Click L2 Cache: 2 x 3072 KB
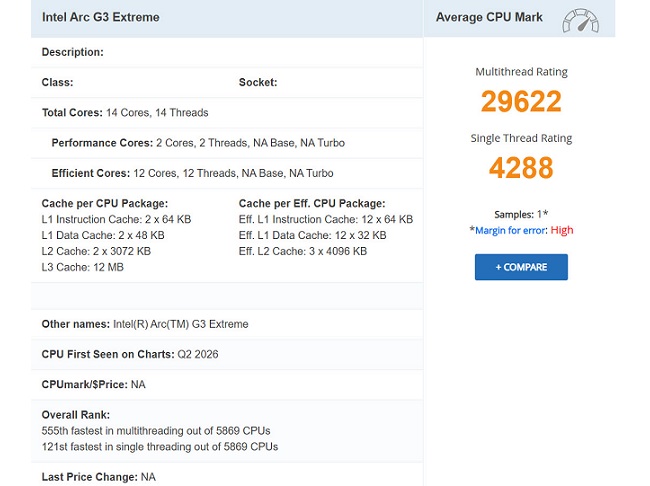650x486 pixels. point(96,251)
